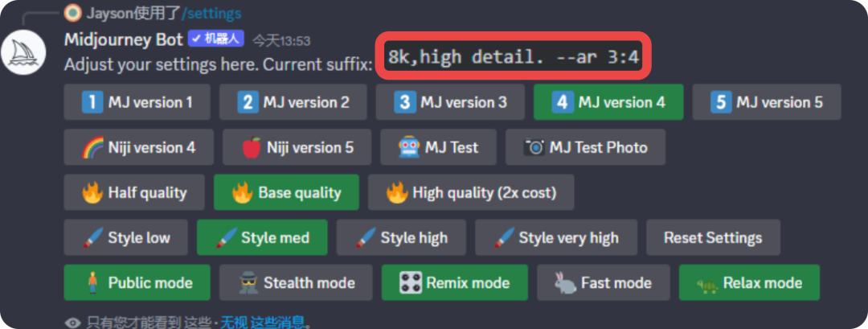Screen dimensions: 868x329
Task: Click the eye icon beside 只有您才能看到
Action: [72, 323]
